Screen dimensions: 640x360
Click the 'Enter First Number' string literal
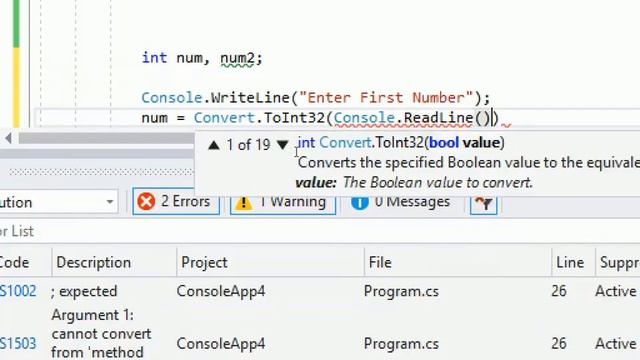point(386,98)
